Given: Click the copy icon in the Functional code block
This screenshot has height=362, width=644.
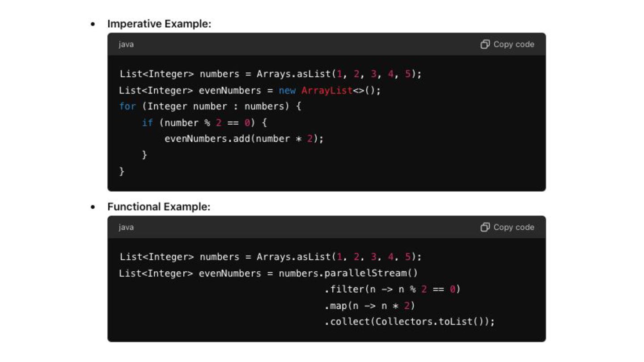Looking at the screenshot, I should (485, 227).
